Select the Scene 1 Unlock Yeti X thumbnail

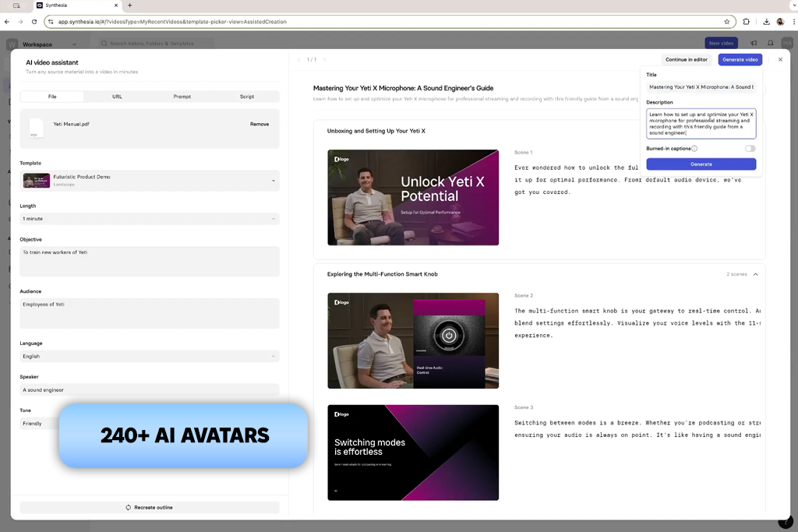click(x=413, y=197)
